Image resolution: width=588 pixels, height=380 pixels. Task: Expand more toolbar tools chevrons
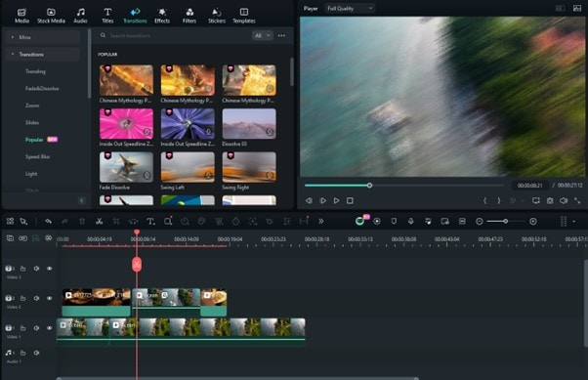coord(321,222)
